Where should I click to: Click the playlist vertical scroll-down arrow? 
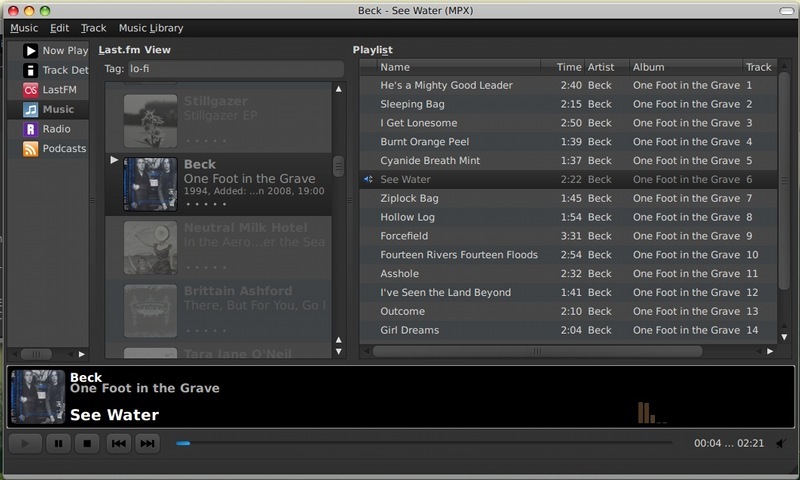(784, 337)
